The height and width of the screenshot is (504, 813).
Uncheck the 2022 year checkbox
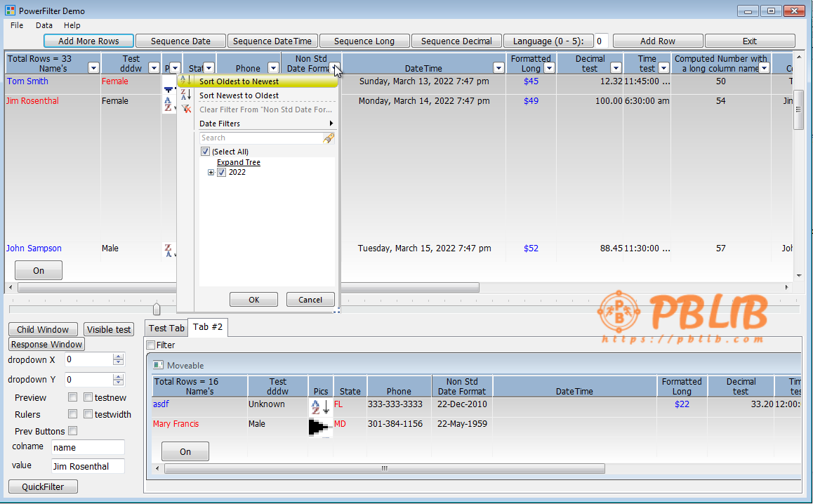(222, 173)
